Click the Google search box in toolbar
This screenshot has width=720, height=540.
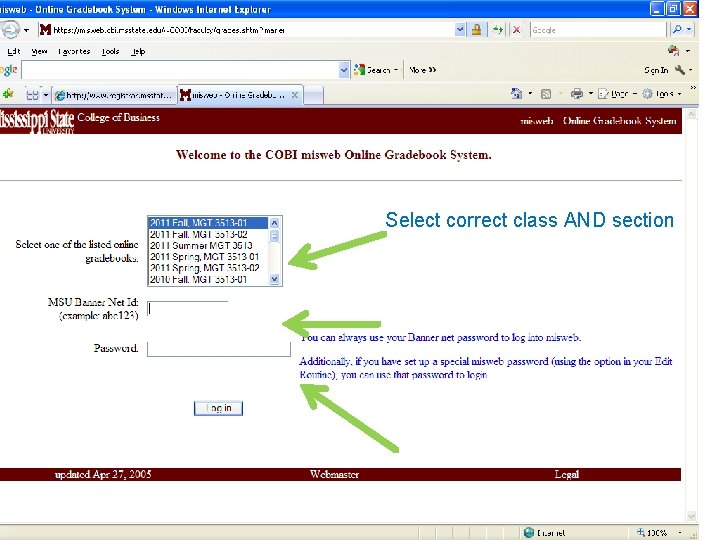tap(597, 30)
